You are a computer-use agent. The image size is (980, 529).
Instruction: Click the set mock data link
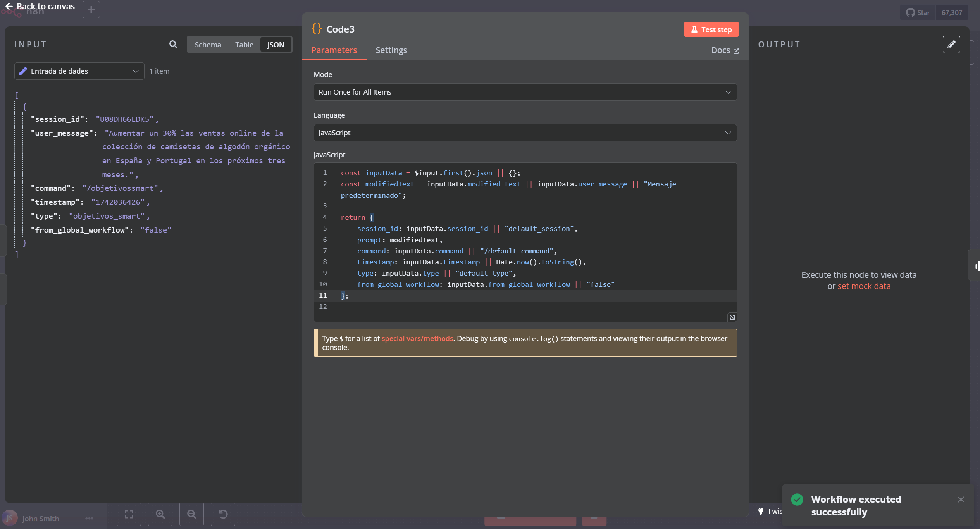click(864, 286)
